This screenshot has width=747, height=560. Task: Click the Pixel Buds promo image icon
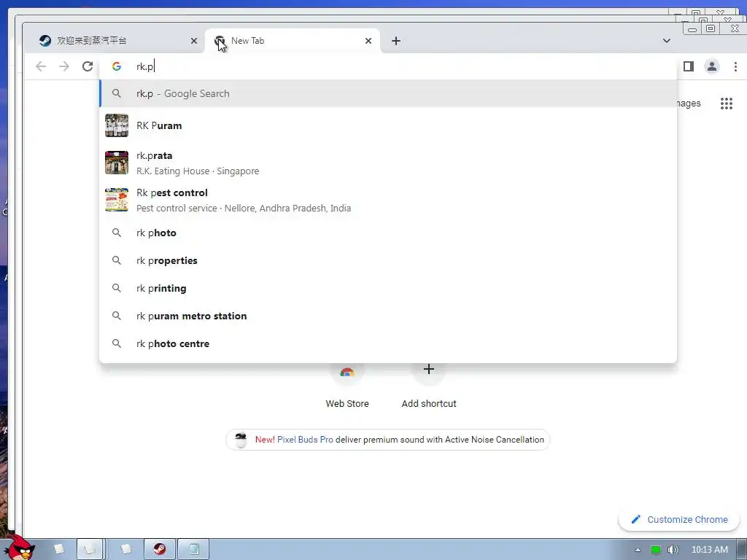(241, 440)
